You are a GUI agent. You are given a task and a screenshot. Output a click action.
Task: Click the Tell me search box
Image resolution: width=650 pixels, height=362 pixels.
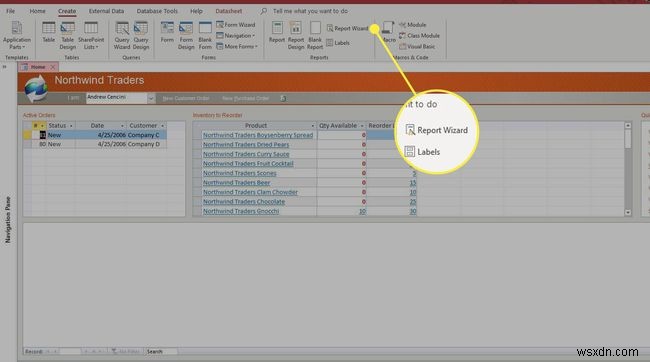pos(310,11)
